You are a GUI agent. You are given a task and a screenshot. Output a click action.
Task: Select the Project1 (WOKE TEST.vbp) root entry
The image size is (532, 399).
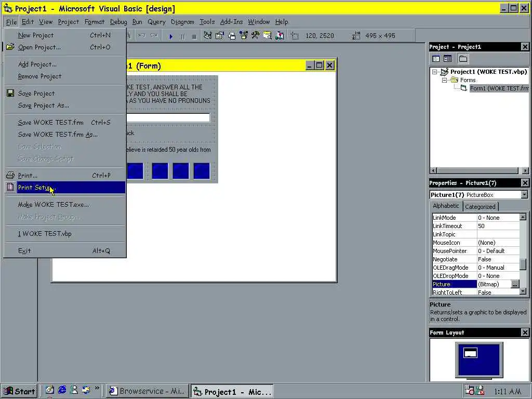488,72
